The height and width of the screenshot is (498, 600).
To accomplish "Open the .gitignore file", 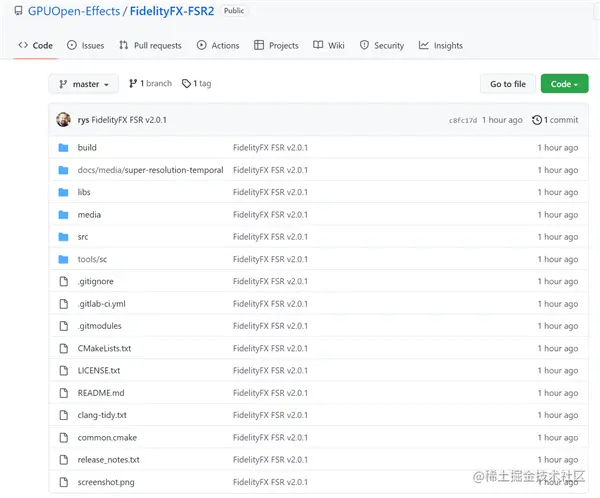I will [x=96, y=281].
